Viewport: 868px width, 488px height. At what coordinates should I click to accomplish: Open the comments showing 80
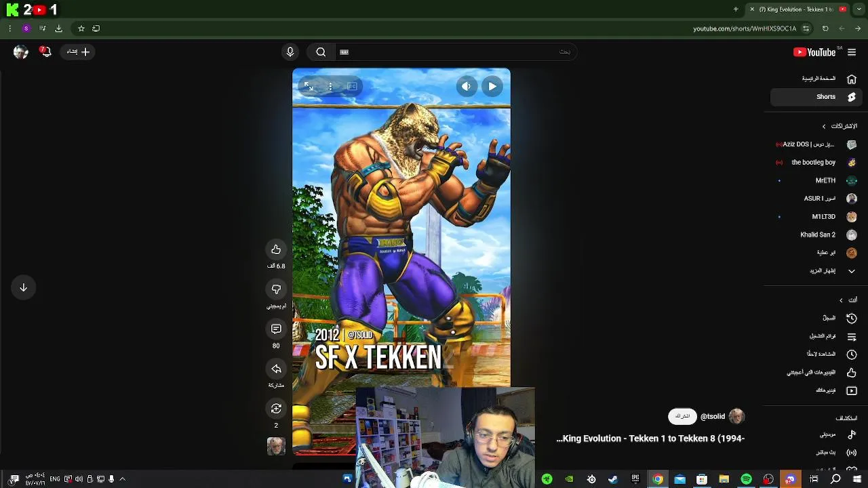click(276, 329)
